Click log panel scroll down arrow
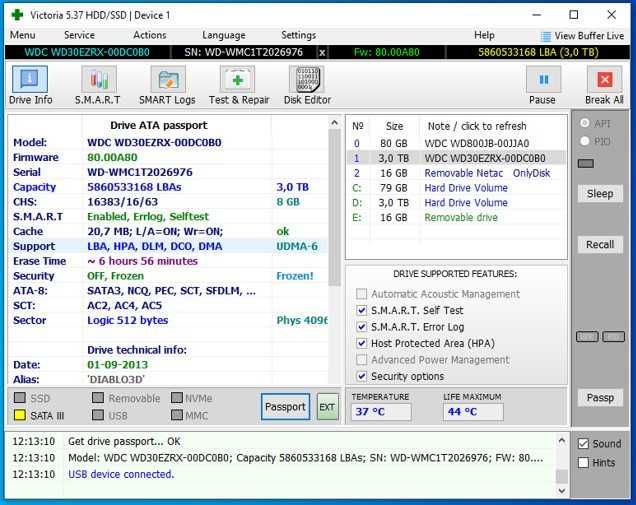 [562, 491]
